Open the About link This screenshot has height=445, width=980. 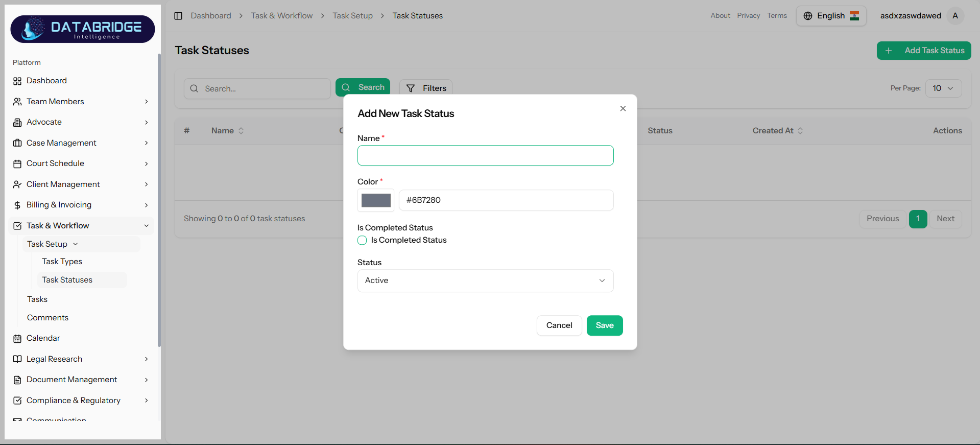720,16
